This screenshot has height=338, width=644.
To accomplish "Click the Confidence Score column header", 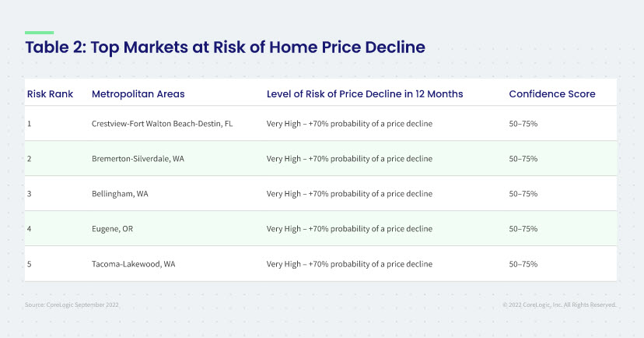I will pyautogui.click(x=552, y=93).
